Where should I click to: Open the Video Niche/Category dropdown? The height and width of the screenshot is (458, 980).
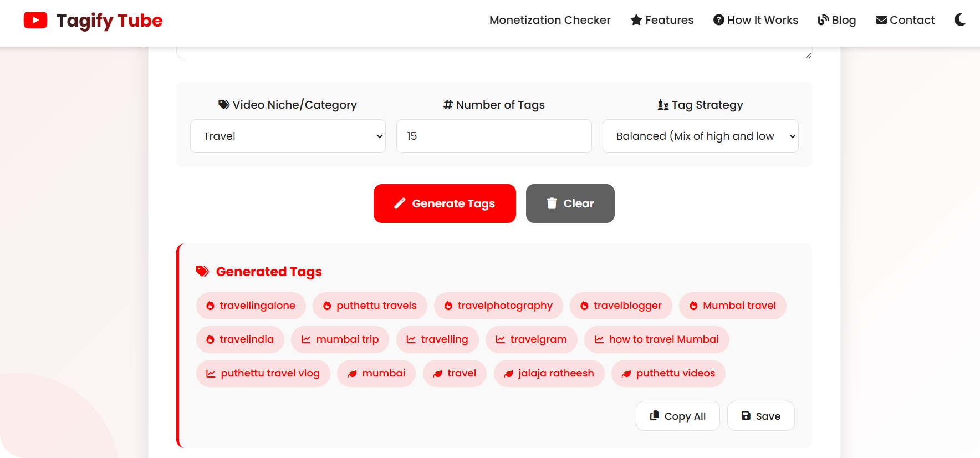point(288,136)
